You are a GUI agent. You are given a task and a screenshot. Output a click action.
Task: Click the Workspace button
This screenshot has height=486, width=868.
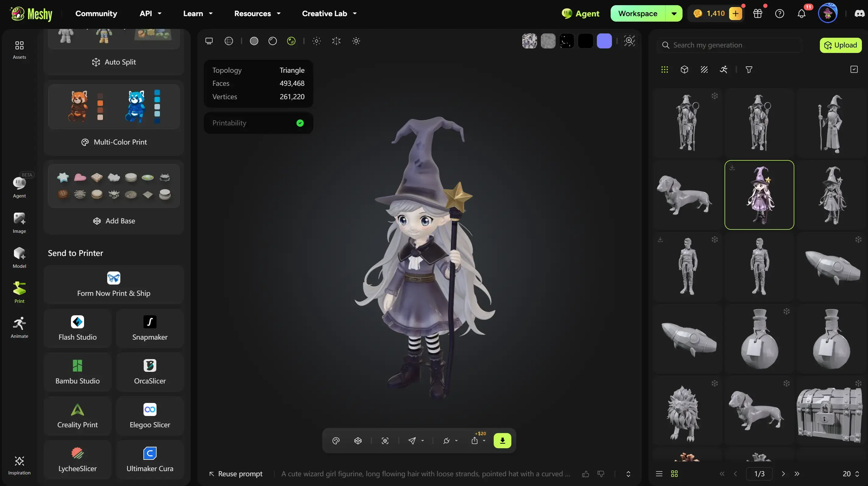(x=638, y=13)
